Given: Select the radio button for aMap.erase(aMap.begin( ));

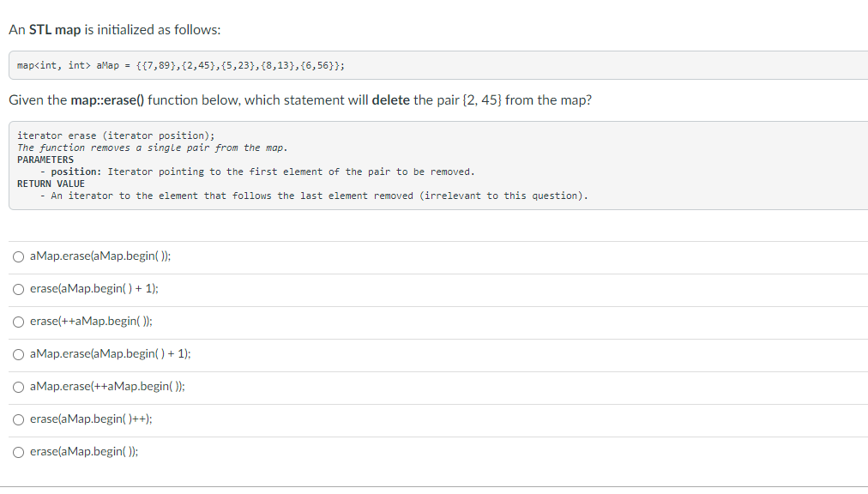Looking at the screenshot, I should [x=18, y=256].
